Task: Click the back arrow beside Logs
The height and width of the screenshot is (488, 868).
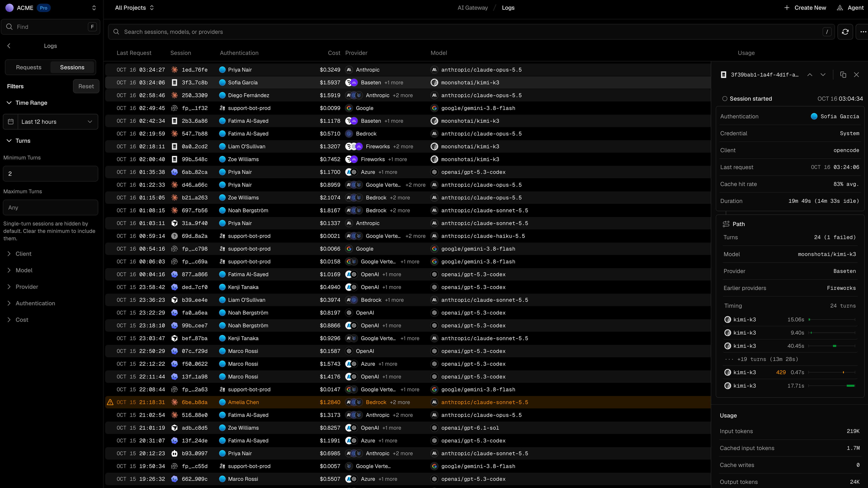Action: pyautogui.click(x=9, y=46)
